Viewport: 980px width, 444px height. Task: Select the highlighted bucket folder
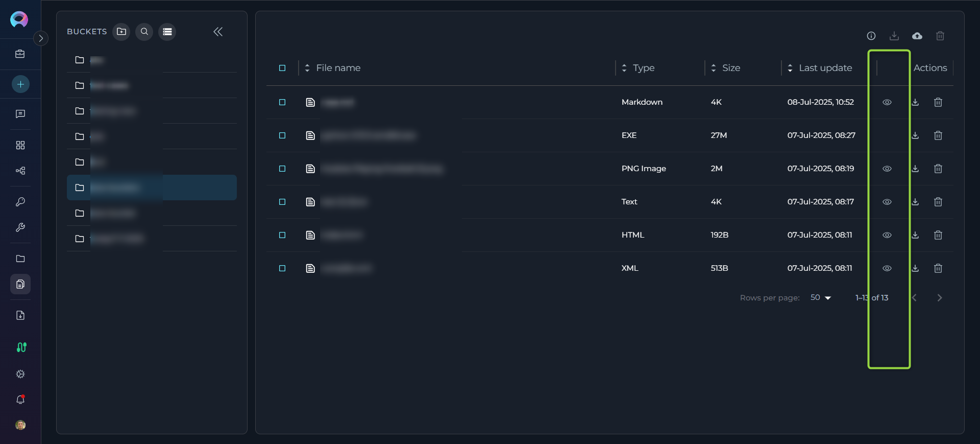[152, 188]
